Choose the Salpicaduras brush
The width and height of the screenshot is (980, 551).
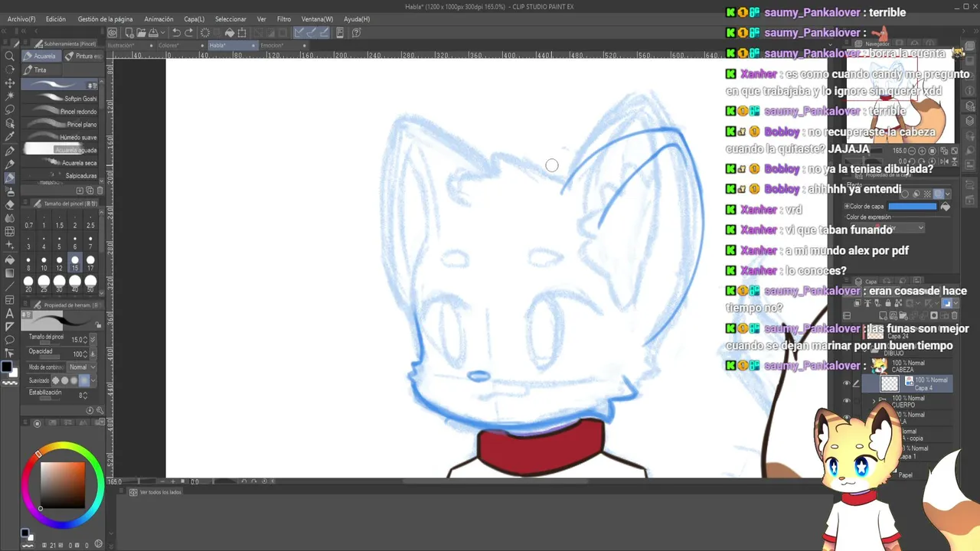point(61,176)
